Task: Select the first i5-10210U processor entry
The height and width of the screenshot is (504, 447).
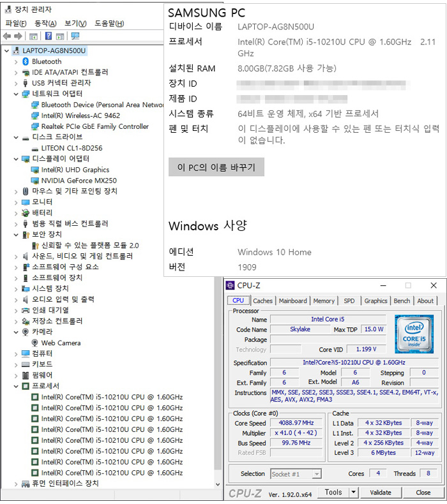Action: [x=107, y=397]
